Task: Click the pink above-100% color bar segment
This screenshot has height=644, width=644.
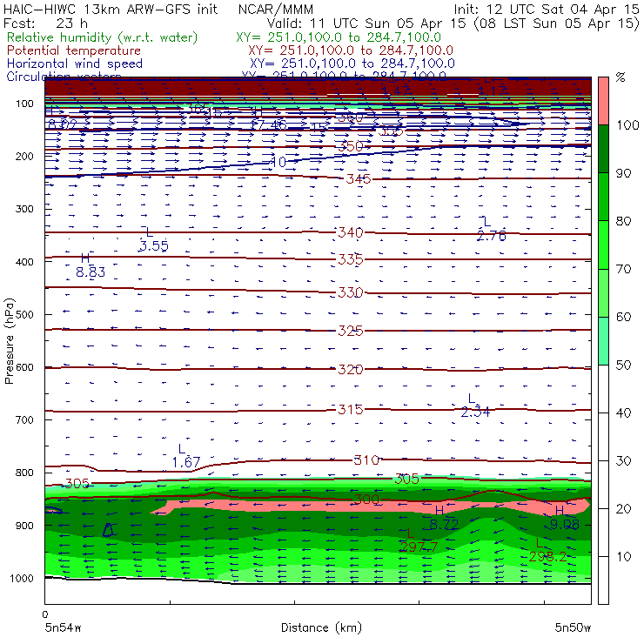Action: (x=603, y=101)
